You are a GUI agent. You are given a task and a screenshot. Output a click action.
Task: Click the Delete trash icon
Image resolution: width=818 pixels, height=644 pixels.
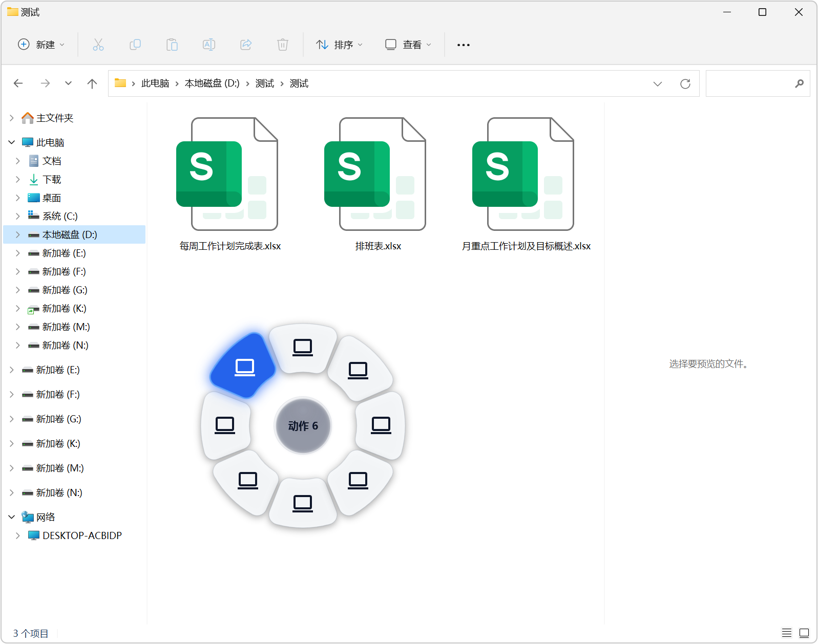click(x=283, y=45)
